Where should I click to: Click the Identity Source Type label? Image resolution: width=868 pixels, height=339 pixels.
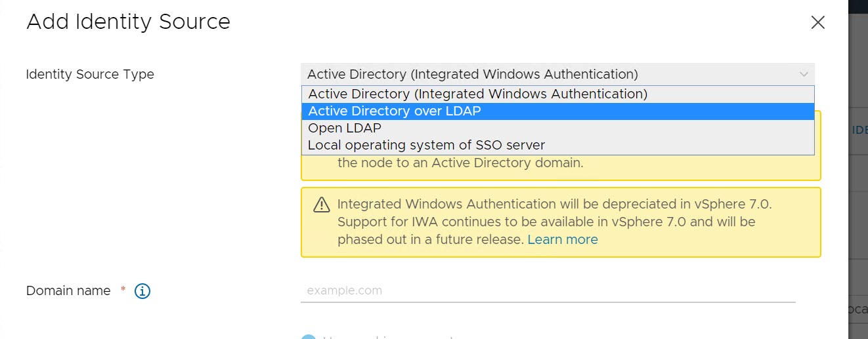90,74
